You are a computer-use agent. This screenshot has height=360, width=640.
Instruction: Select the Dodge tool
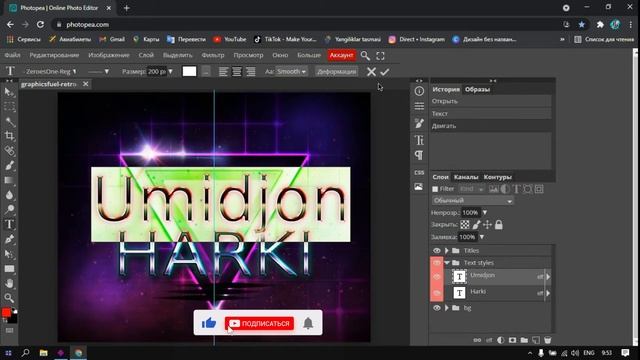coord(9,209)
